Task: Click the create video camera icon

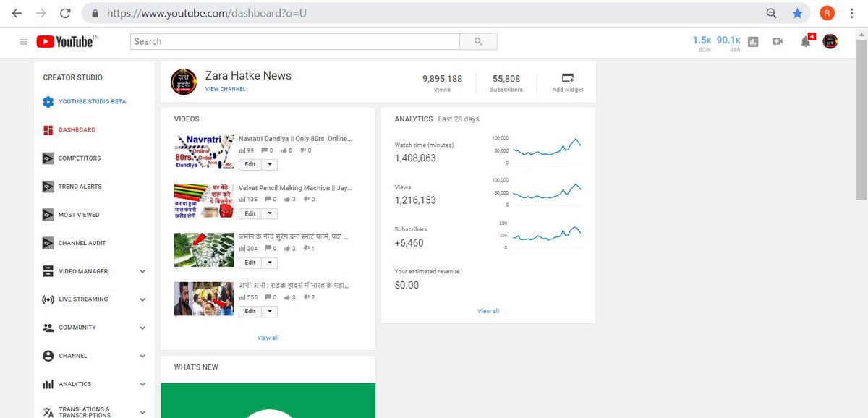Action: [778, 42]
